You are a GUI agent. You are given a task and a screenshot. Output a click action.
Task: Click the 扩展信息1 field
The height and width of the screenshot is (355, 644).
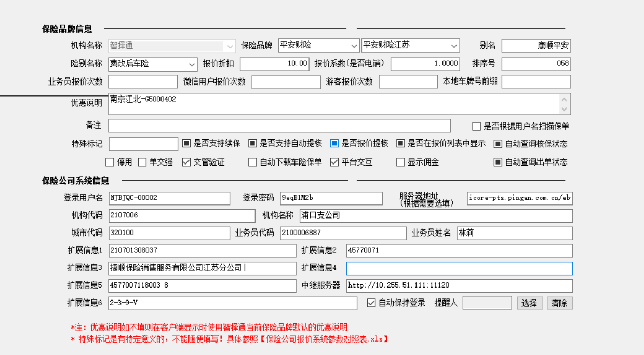point(202,251)
